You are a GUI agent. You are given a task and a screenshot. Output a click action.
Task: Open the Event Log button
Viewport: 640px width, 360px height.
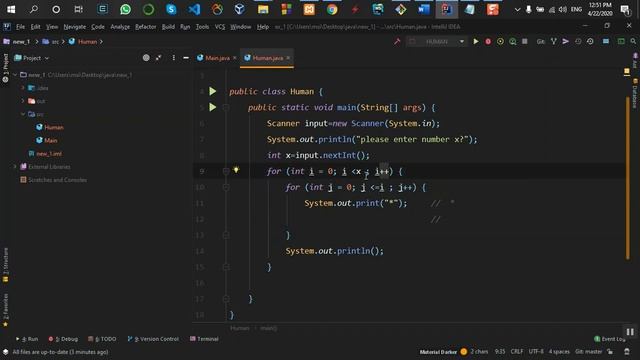(609, 339)
